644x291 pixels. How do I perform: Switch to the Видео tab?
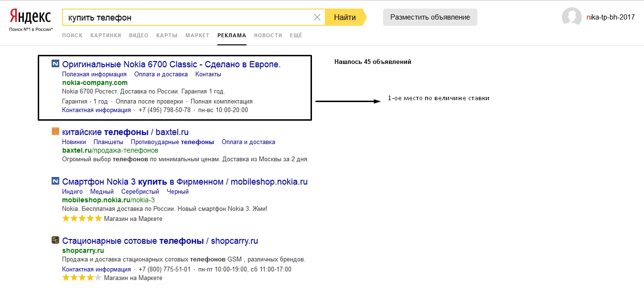[139, 35]
